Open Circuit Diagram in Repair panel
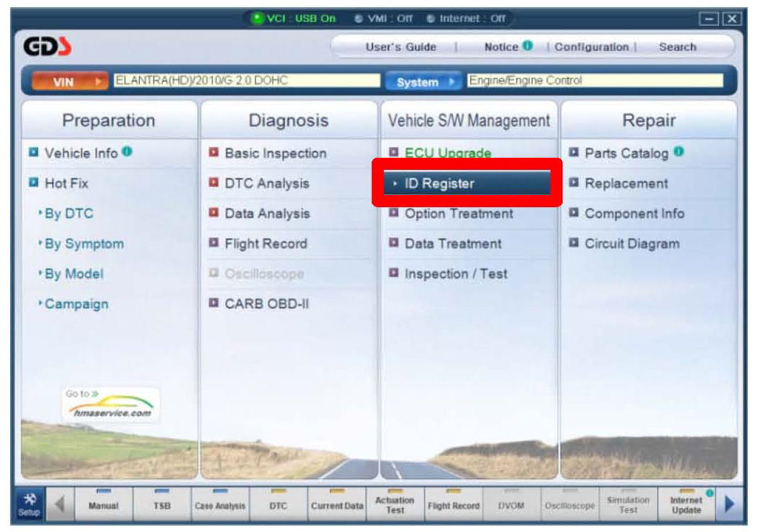765x532 pixels. (632, 244)
